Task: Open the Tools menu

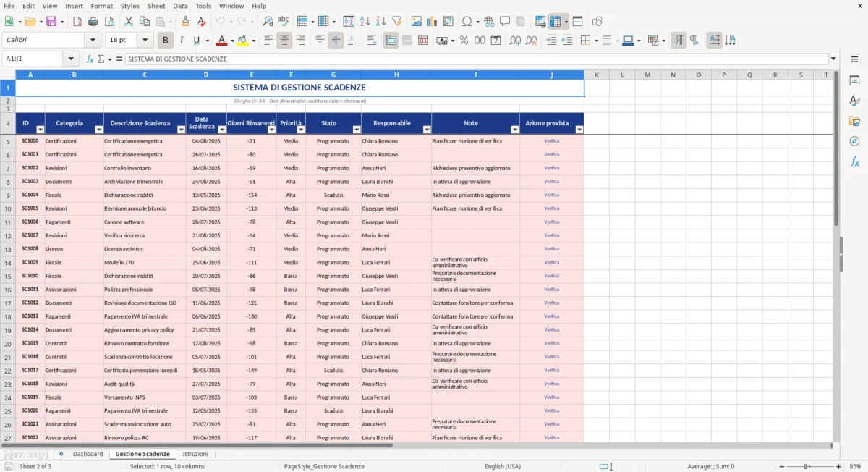Action: [x=203, y=6]
